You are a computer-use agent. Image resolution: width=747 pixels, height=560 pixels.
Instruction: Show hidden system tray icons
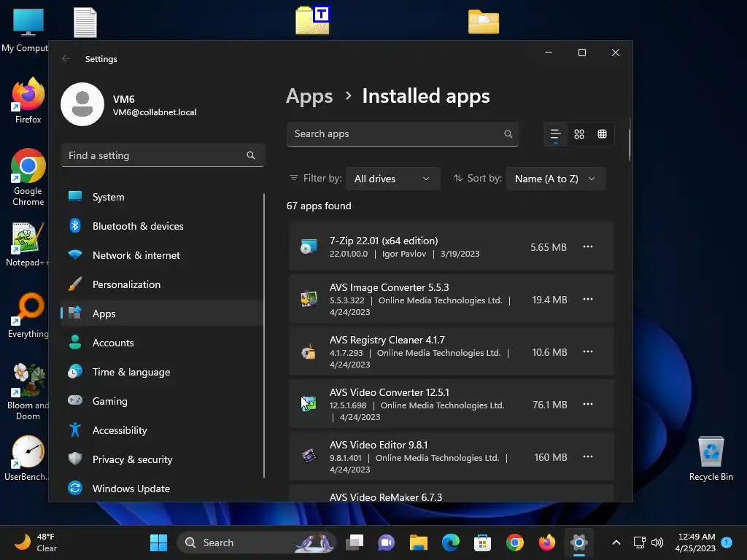pos(616,542)
